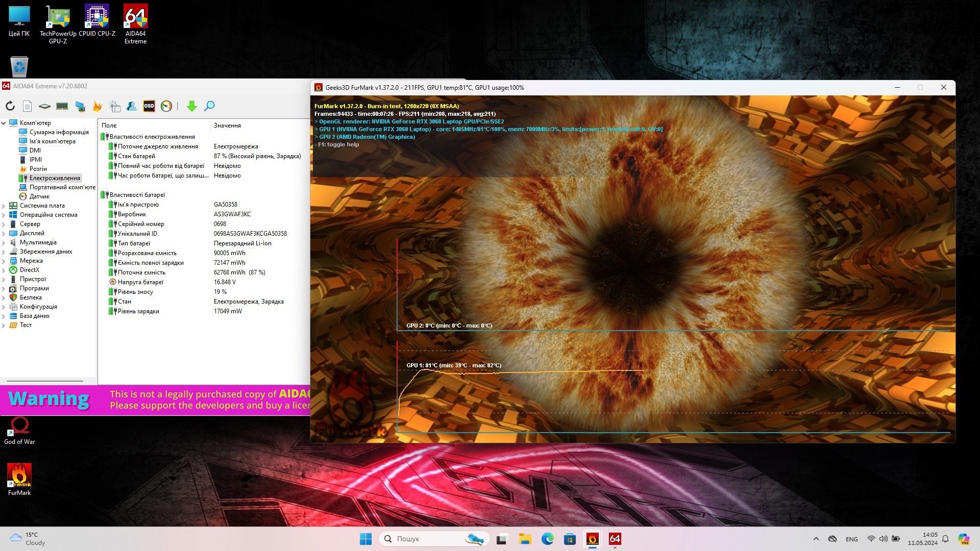The height and width of the screenshot is (551, 980).
Task: Expand the Збереження даних tree node
Action: 4,252
